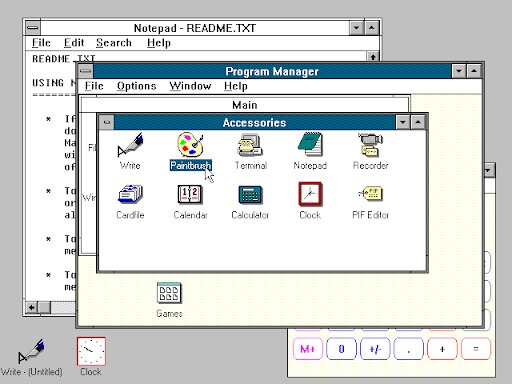Screen dimensions: 512x384
Task: Click calculator plus button
Action: 442,349
